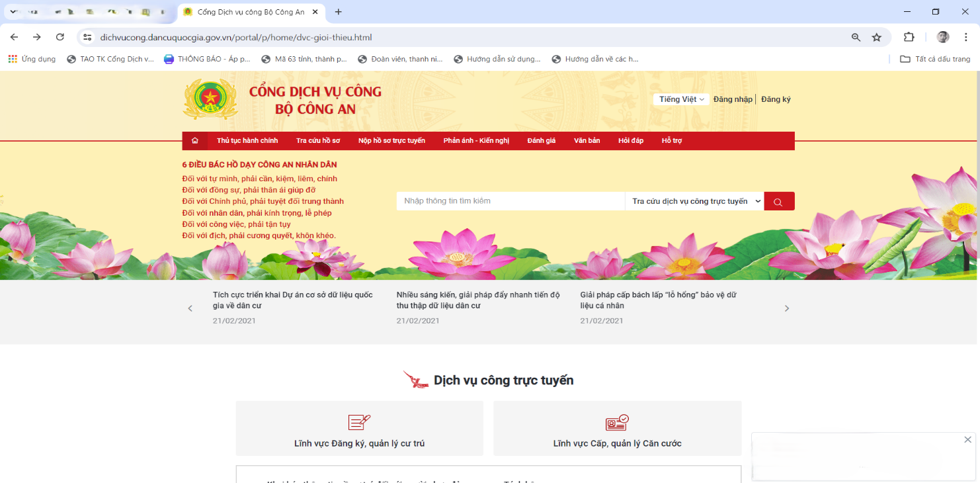This screenshot has height=483, width=980.
Task: Open Mã 63 tỉnh, thành p... bookmark
Action: pyautogui.click(x=304, y=59)
